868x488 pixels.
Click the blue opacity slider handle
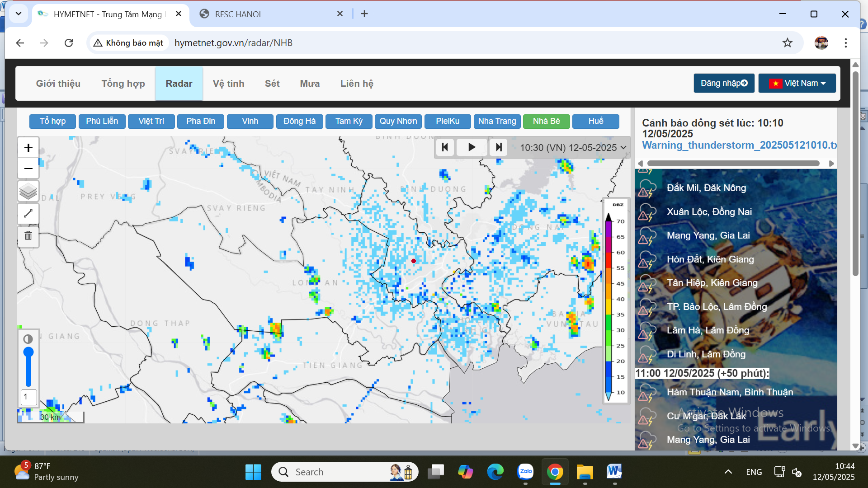(28, 352)
